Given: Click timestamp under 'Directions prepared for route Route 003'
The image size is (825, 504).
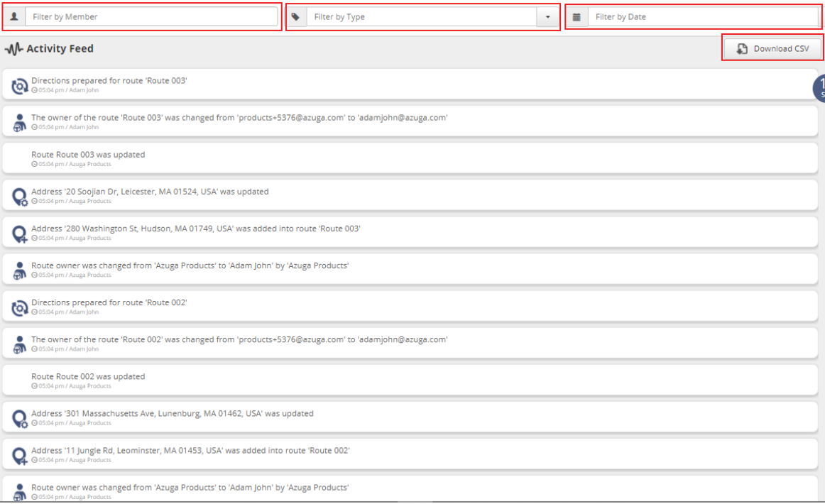Looking at the screenshot, I should tap(65, 90).
